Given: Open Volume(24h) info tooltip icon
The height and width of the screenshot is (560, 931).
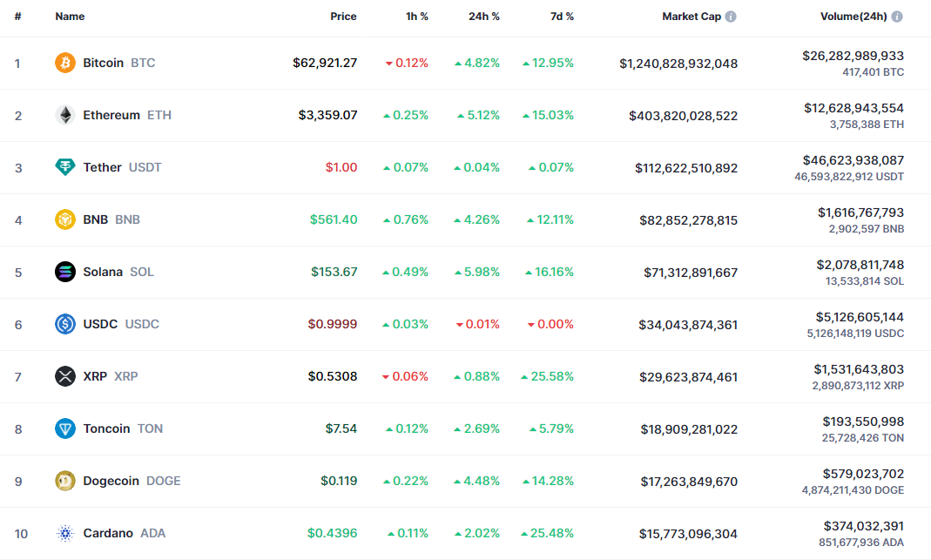Looking at the screenshot, I should [x=897, y=17].
